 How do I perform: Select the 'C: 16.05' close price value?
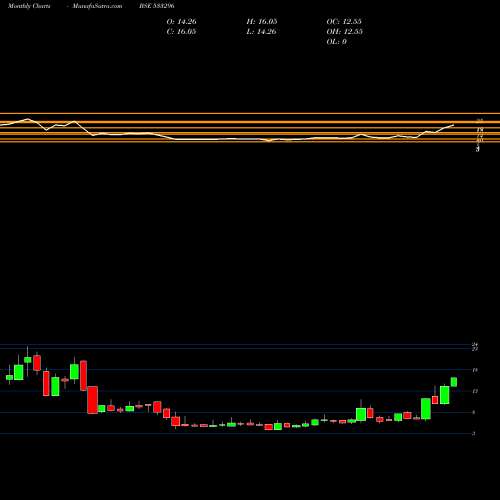[x=181, y=32]
